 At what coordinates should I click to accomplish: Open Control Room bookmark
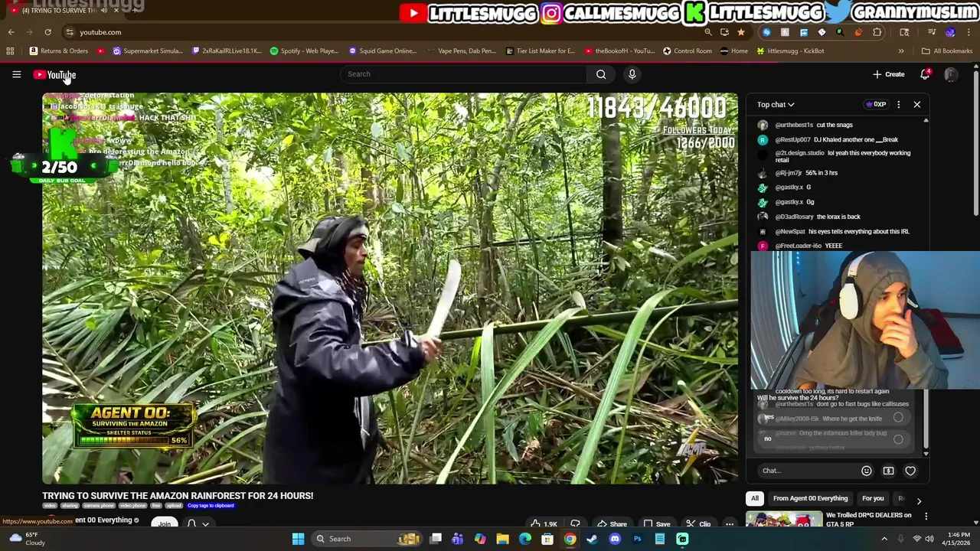[x=688, y=51]
